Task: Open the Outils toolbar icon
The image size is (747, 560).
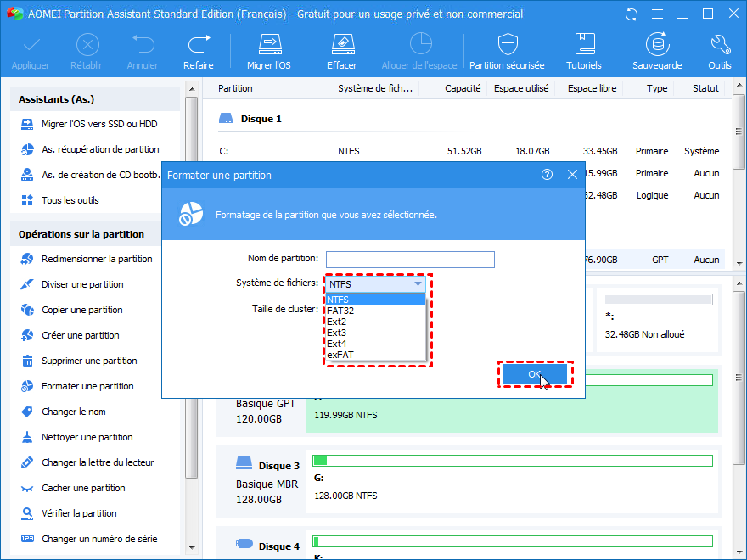Action: pyautogui.click(x=719, y=52)
